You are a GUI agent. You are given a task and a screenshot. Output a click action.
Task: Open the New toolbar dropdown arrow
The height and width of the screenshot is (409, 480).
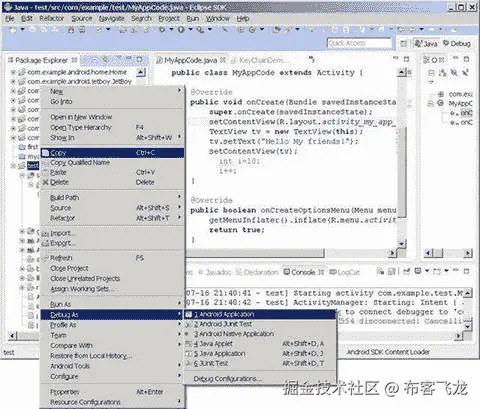[x=22, y=30]
